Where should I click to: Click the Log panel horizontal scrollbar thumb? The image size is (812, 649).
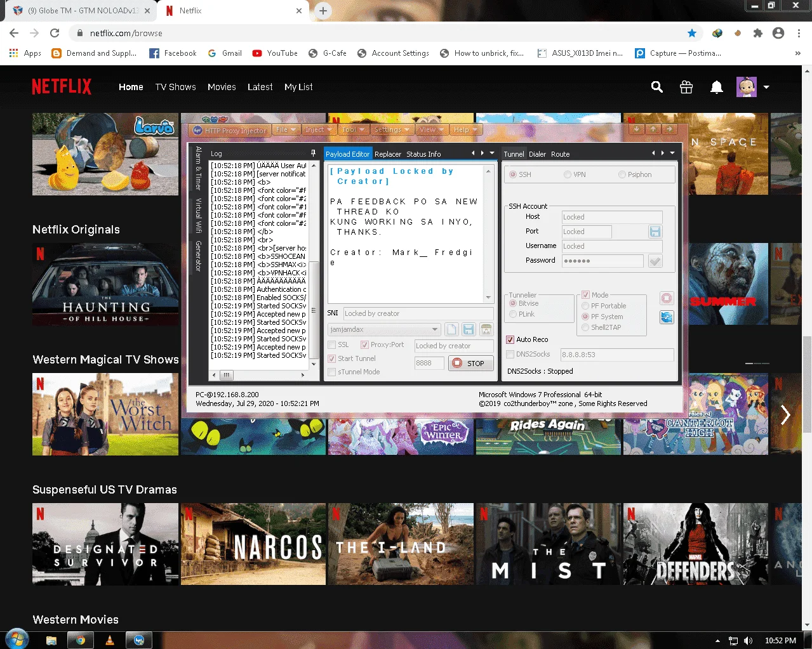[x=226, y=375]
